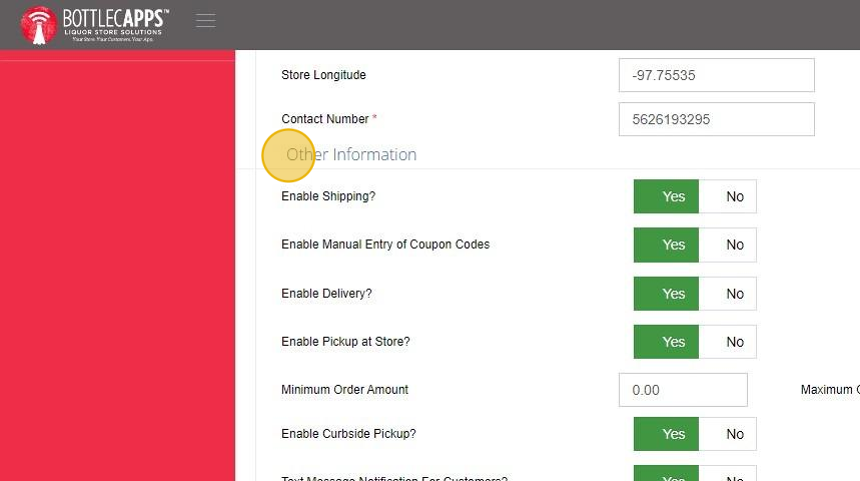This screenshot has height=481, width=860.
Task: Click the Enable Shipping? label
Action: point(328,196)
